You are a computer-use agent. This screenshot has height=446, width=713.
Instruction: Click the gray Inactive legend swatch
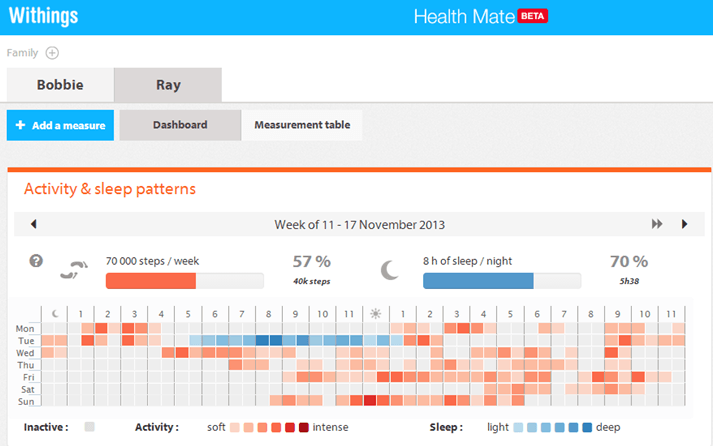[x=90, y=426]
